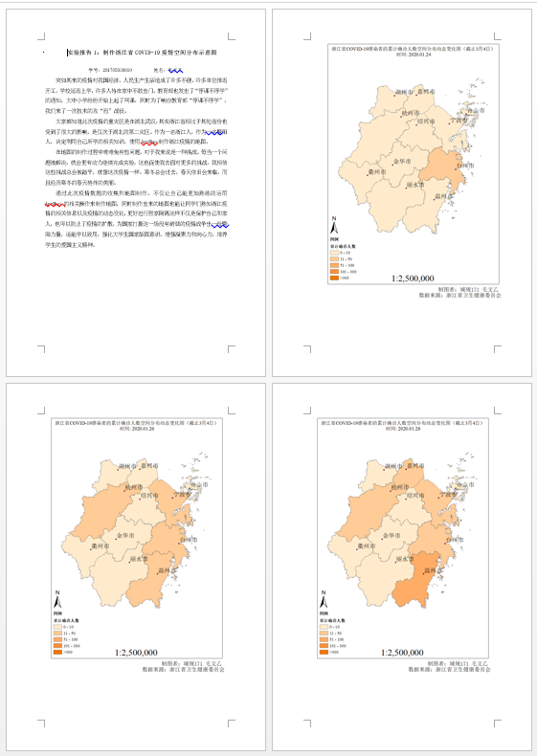
Task: Click the '11 - 50' legend swatch on 2020.01.28 map
Action: click(x=324, y=634)
